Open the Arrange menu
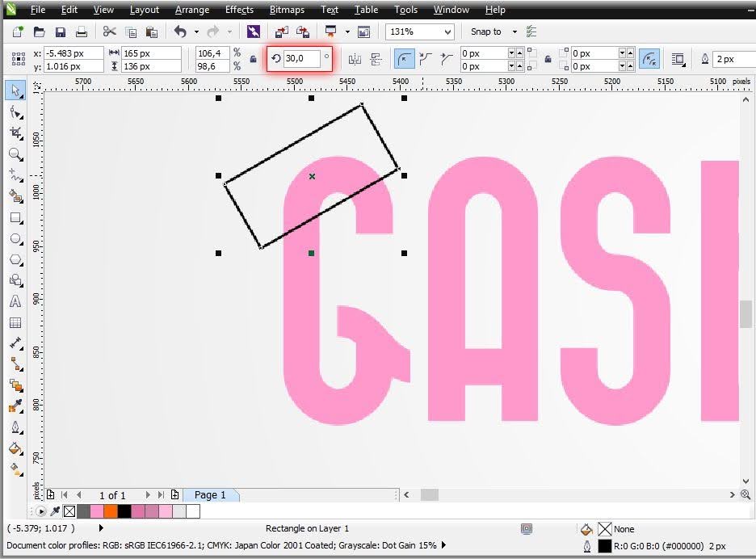The height and width of the screenshot is (559, 756). click(x=192, y=10)
